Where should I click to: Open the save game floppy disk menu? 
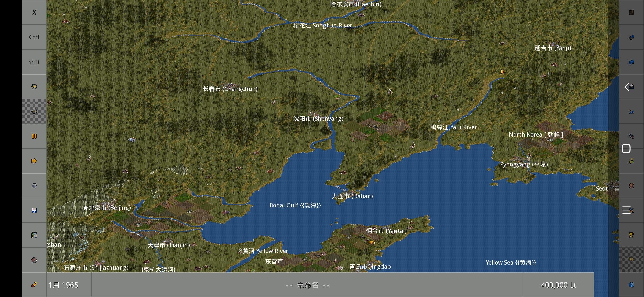tap(34, 210)
